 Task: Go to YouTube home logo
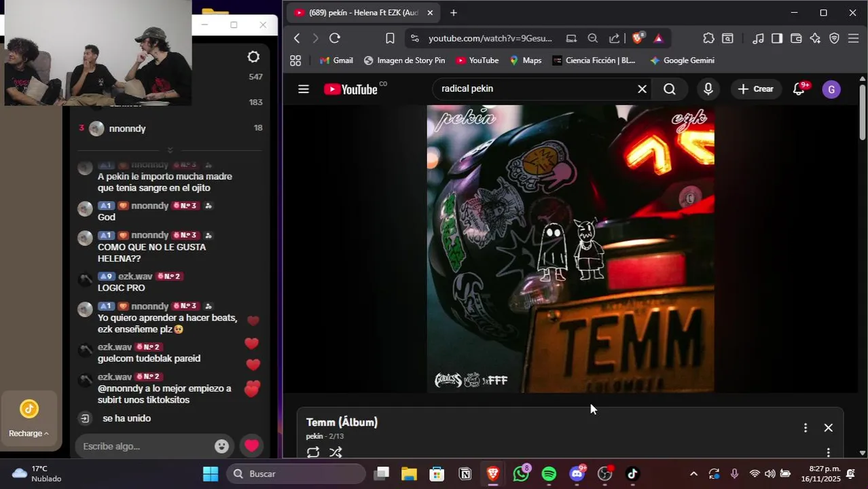[350, 89]
